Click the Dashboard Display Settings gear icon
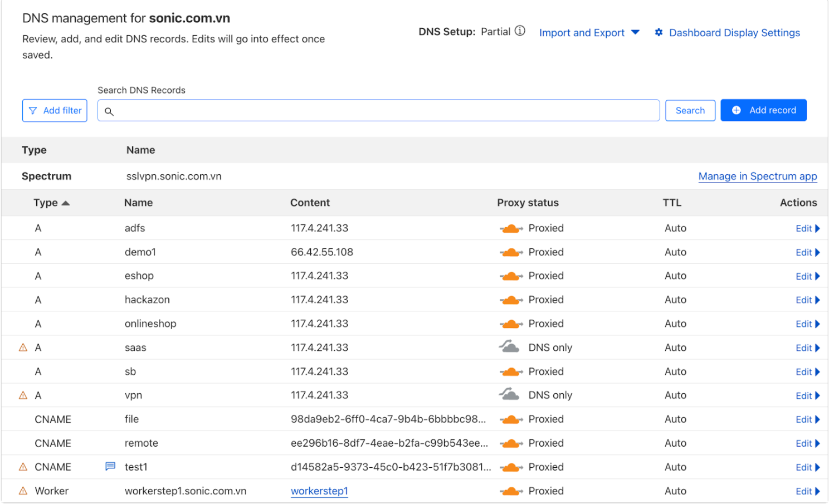Viewport: 829px width, 504px height. (x=659, y=32)
